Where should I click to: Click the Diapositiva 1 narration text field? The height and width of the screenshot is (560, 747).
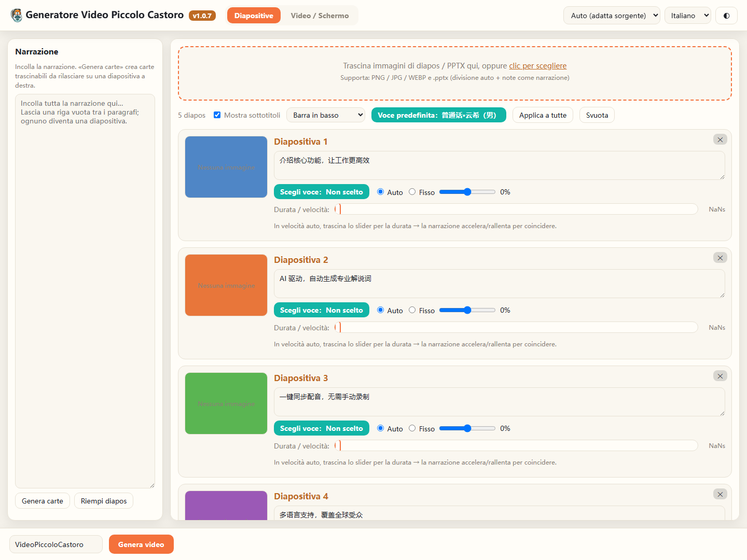(500, 165)
